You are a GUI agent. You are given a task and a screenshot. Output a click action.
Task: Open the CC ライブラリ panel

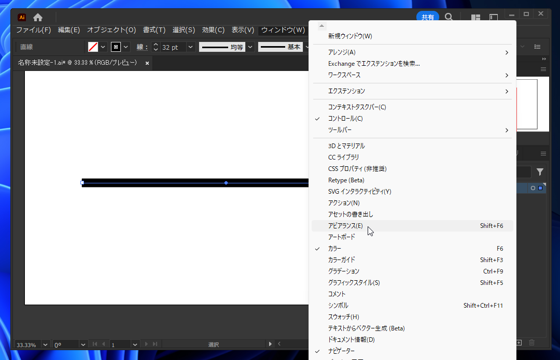click(412, 158)
